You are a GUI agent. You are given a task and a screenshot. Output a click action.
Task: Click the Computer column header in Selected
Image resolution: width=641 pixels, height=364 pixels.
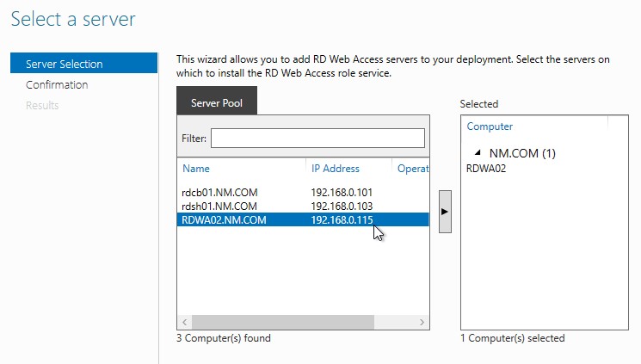[x=490, y=126]
